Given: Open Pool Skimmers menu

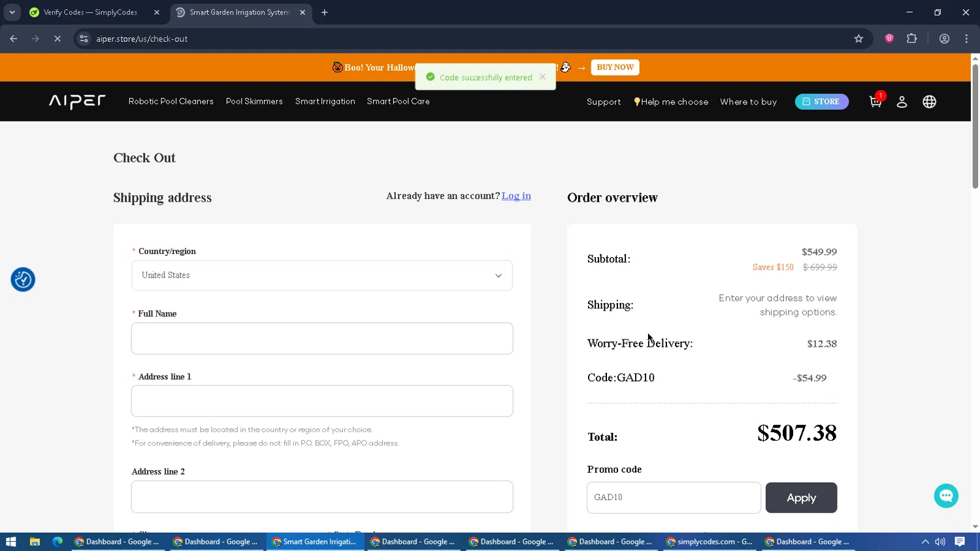Looking at the screenshot, I should tap(254, 101).
